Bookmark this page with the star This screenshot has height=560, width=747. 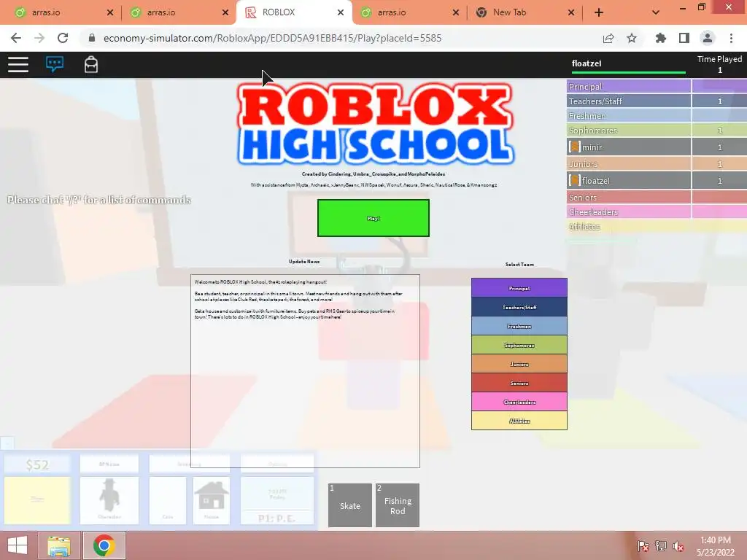(632, 38)
